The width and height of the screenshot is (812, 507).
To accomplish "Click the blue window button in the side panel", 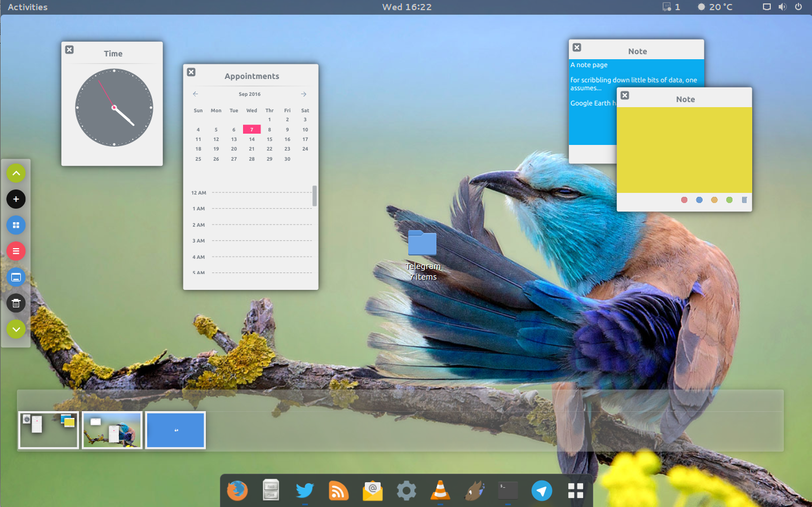I will coord(16,277).
